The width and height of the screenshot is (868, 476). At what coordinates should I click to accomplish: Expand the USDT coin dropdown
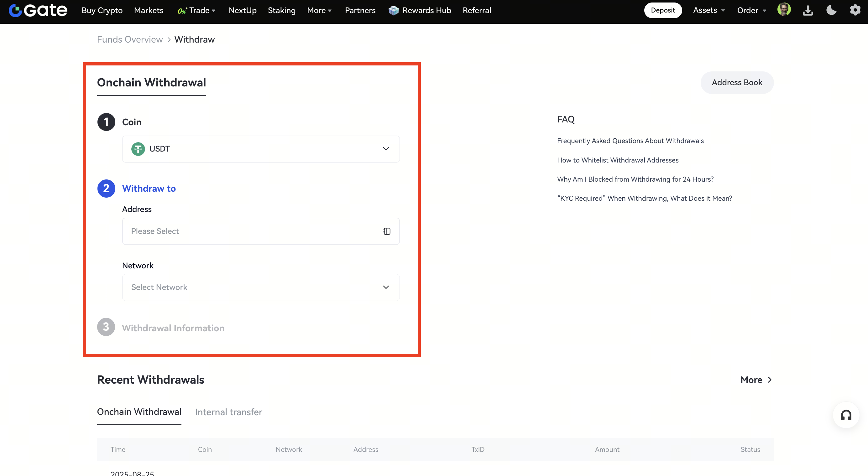(386, 149)
